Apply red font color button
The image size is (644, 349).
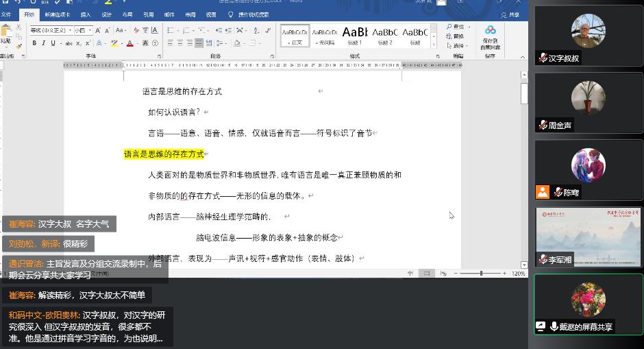tap(129, 43)
